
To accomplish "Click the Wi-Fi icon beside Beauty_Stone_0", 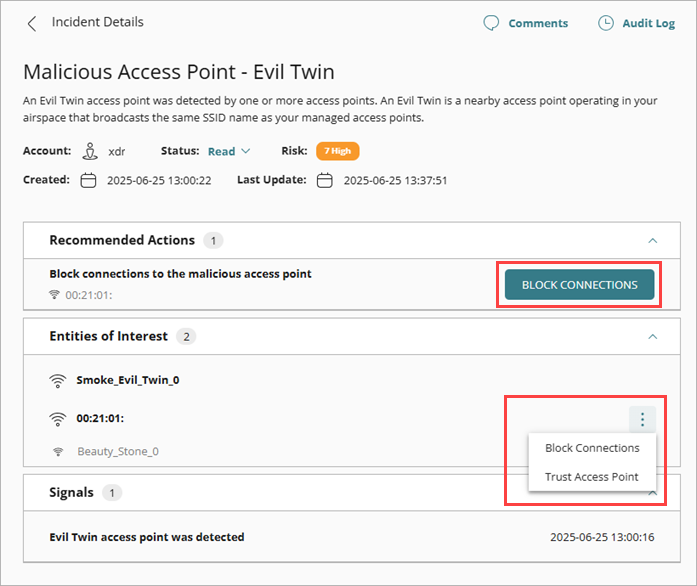I will pos(58,452).
